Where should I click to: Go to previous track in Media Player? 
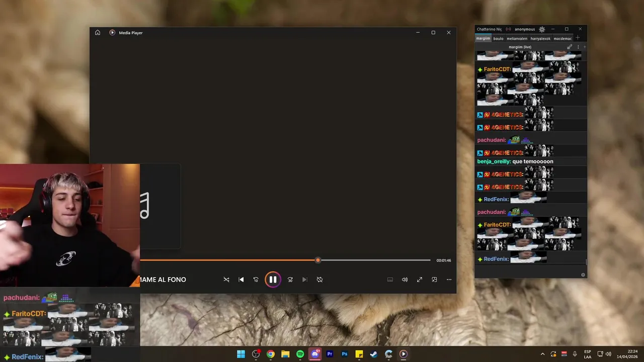(241, 280)
